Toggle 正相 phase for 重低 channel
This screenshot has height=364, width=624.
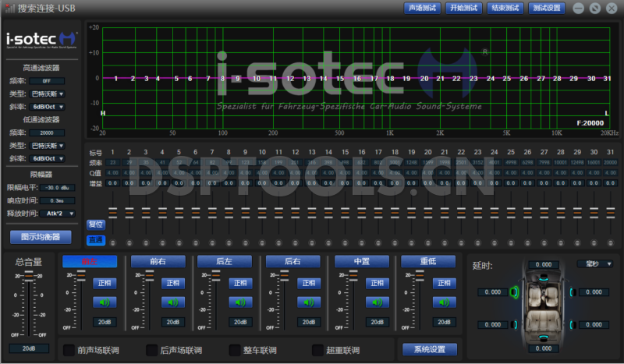[x=444, y=283]
